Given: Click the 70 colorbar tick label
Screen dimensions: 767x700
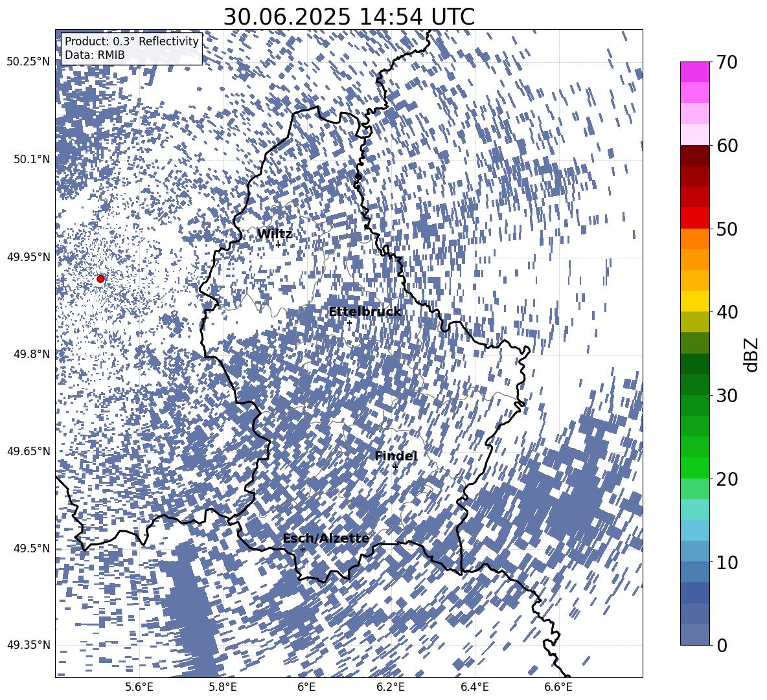Looking at the screenshot, I should pos(727,62).
